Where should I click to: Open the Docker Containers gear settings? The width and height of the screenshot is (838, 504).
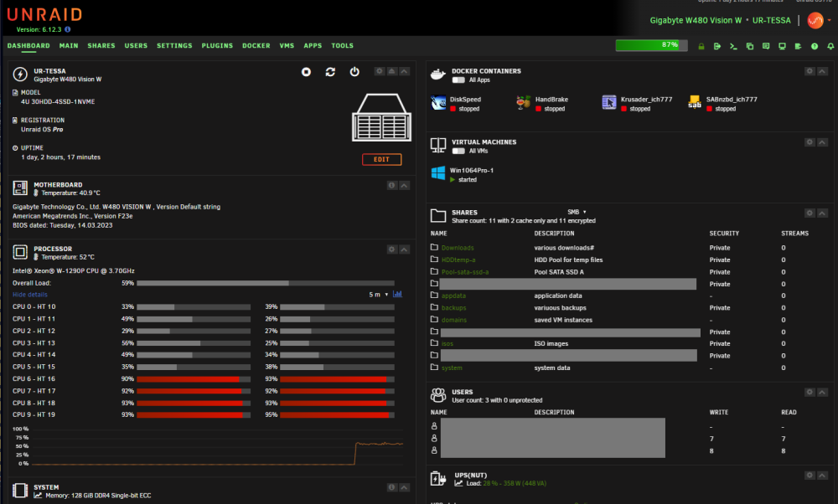click(810, 71)
